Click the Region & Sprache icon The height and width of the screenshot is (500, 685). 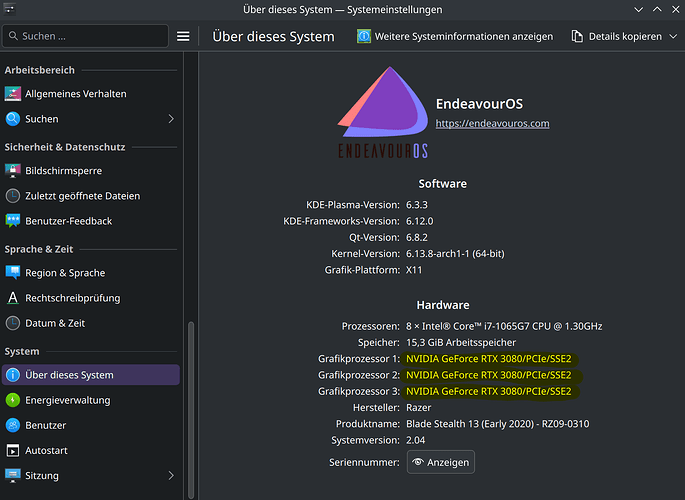(x=13, y=273)
